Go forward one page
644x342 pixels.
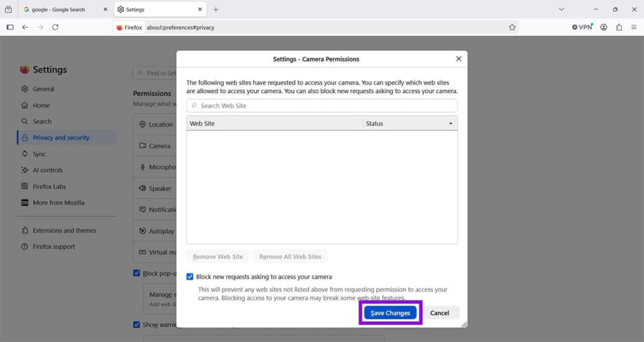point(40,27)
